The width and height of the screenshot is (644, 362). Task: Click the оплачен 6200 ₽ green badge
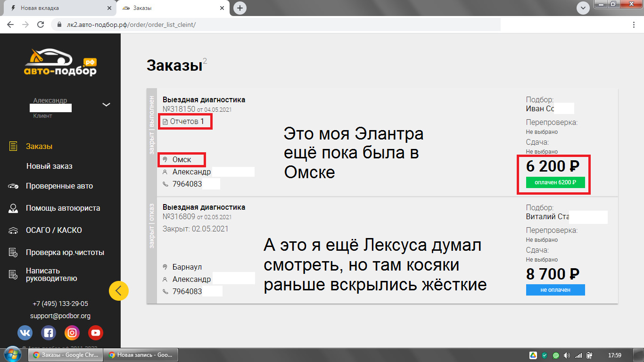pyautogui.click(x=555, y=182)
